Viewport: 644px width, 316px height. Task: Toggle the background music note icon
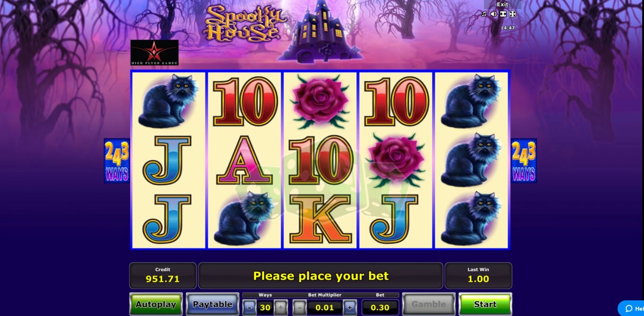[x=484, y=14]
